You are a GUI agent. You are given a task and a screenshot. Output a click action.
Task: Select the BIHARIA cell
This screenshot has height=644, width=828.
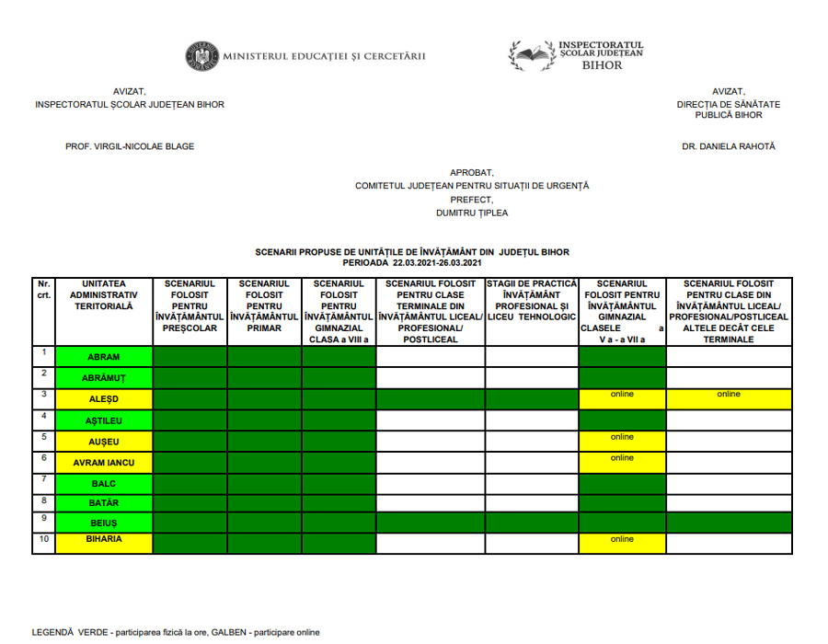[x=103, y=543]
